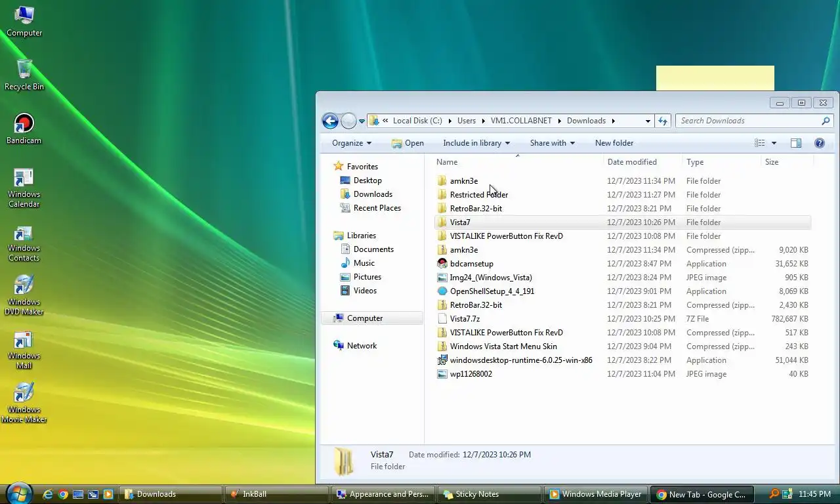
Task: Open the view options dropdown arrow
Action: 774,143
